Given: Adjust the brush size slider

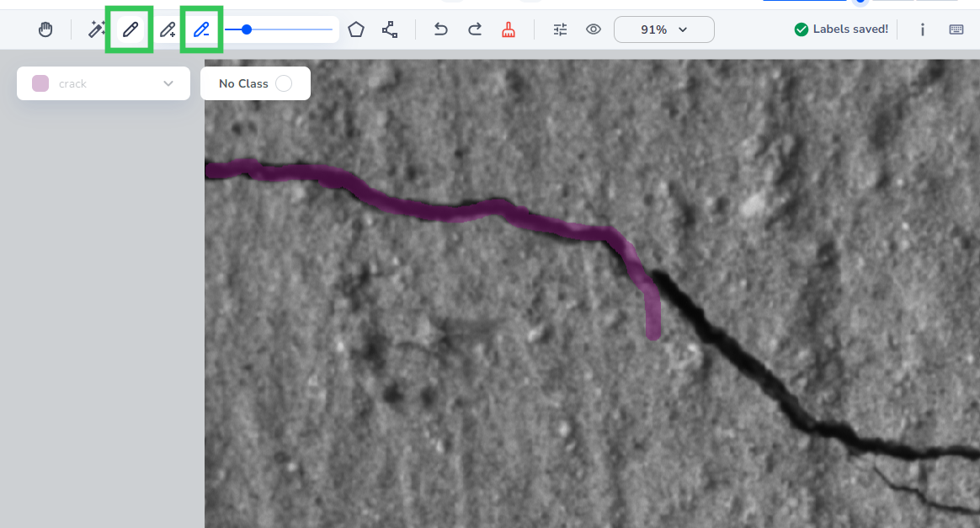Looking at the screenshot, I should pyautogui.click(x=278, y=29).
